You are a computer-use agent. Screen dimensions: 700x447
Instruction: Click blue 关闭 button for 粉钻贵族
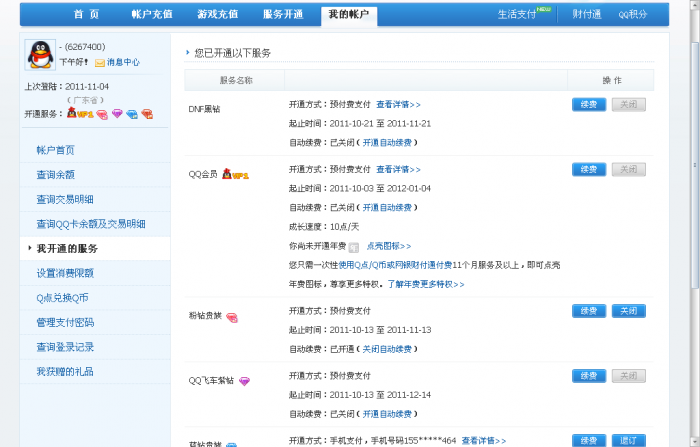pyautogui.click(x=629, y=311)
